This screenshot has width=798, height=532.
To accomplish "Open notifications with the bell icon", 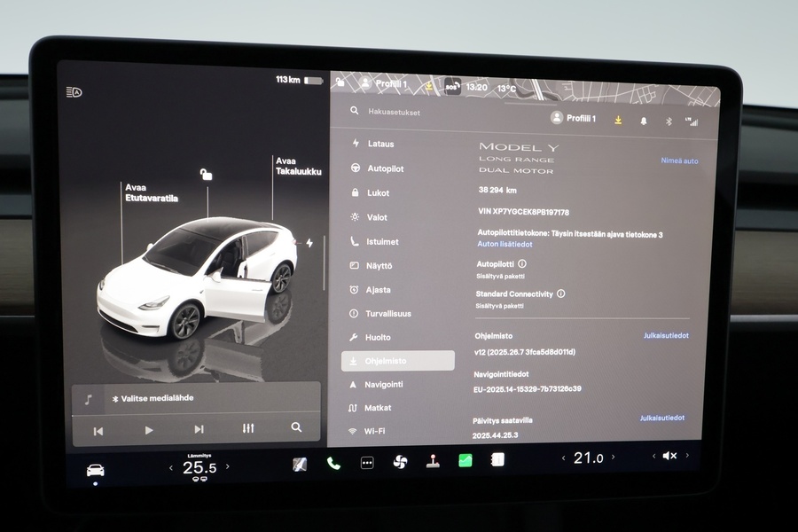I will click(x=644, y=120).
